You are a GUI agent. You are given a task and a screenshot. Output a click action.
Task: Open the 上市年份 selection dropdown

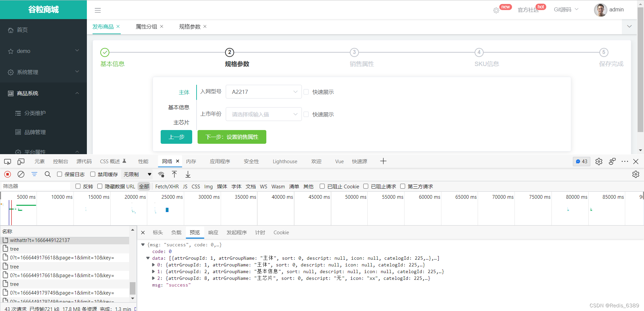[264, 114]
